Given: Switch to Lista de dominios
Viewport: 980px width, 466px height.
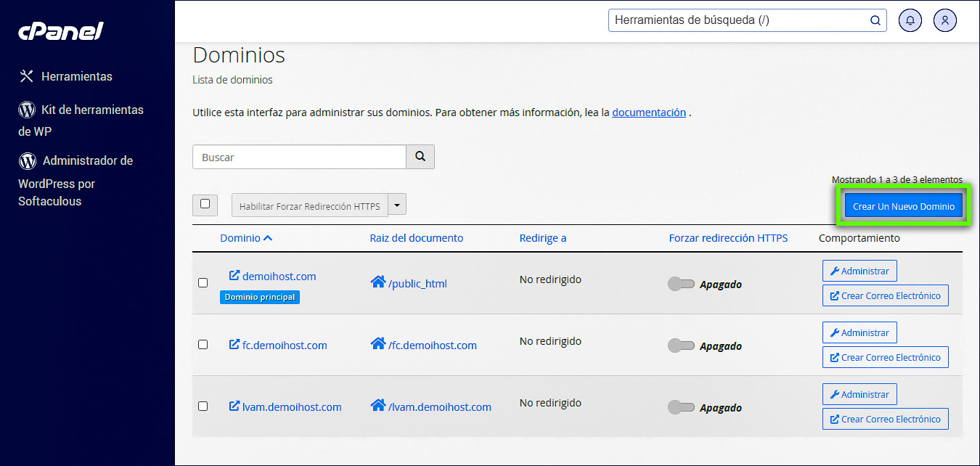Looking at the screenshot, I should tap(232, 80).
